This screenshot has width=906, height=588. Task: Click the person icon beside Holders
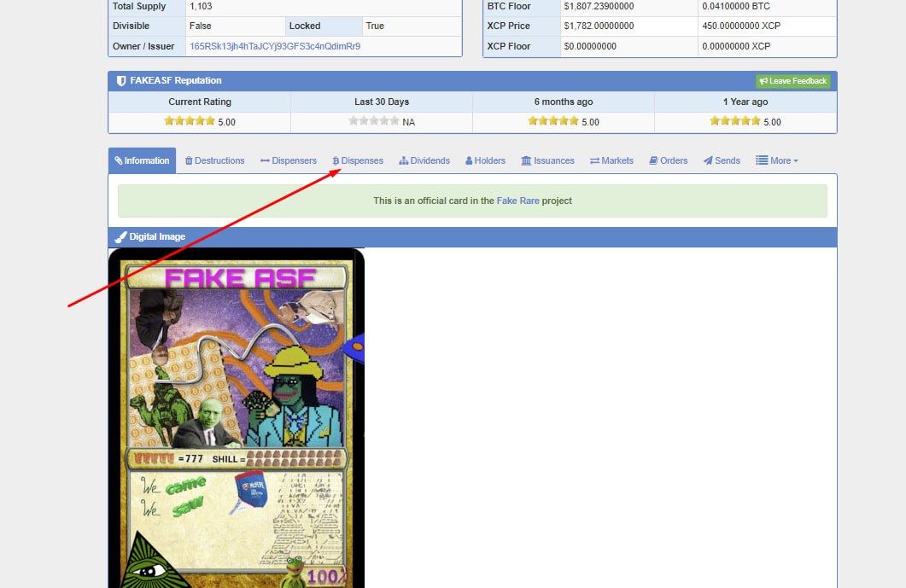[x=469, y=160]
